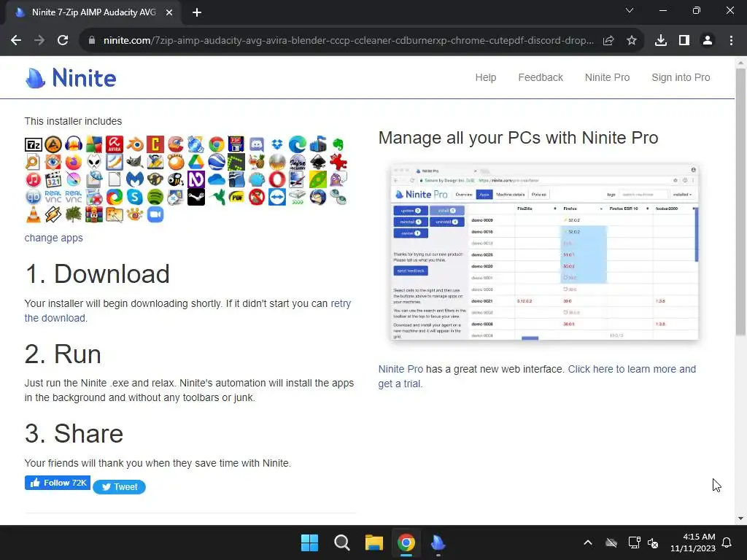Click the Winamp lightning icon

click(53, 214)
